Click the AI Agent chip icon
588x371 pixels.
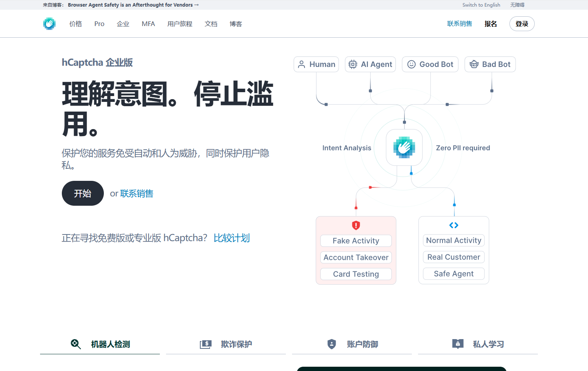pyautogui.click(x=353, y=65)
